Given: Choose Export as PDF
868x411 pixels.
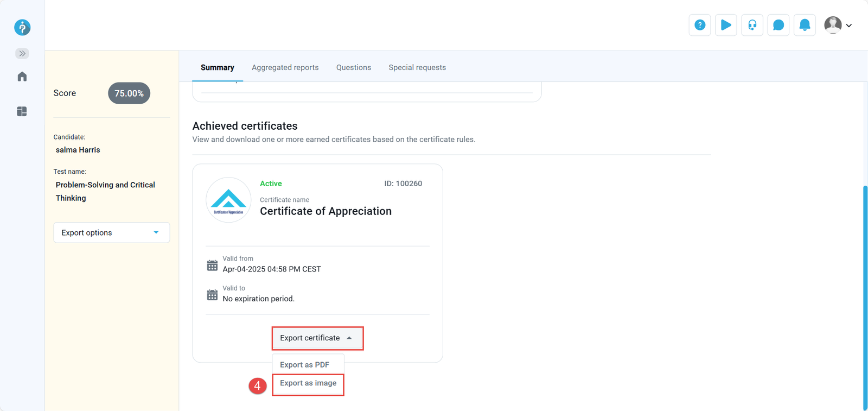Looking at the screenshot, I should (x=305, y=364).
